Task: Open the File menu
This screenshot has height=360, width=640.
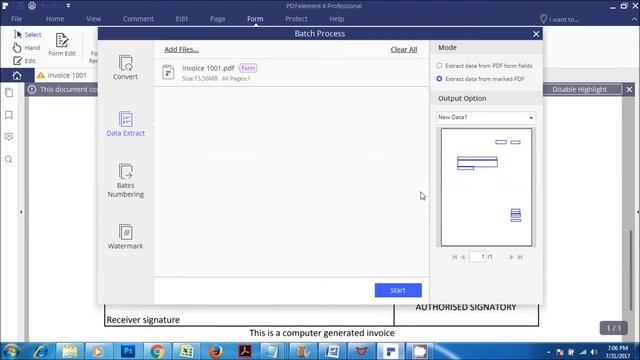Action: coord(17,19)
